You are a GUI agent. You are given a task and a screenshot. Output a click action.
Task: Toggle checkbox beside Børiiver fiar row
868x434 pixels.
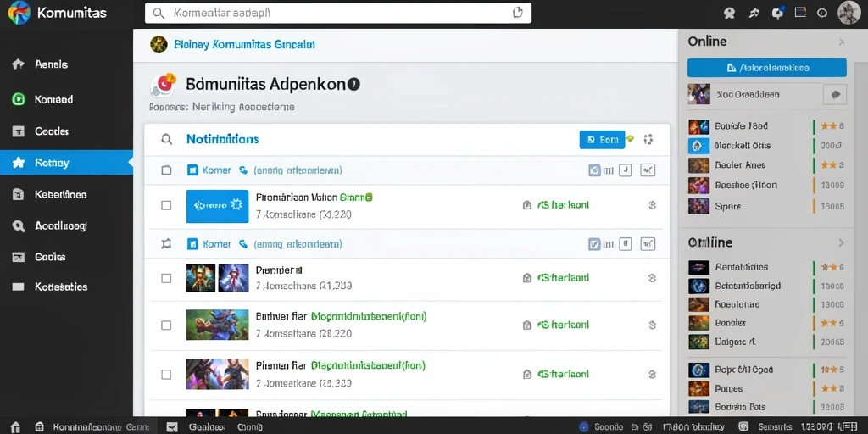point(166,325)
